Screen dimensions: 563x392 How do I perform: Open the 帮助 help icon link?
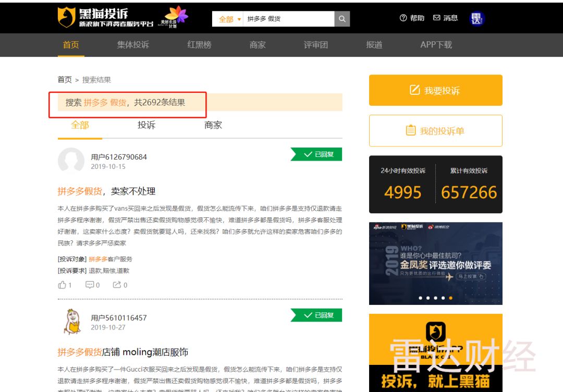(x=412, y=18)
